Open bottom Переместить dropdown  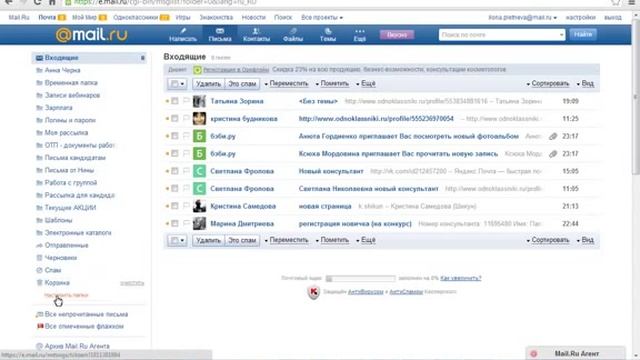(286, 240)
